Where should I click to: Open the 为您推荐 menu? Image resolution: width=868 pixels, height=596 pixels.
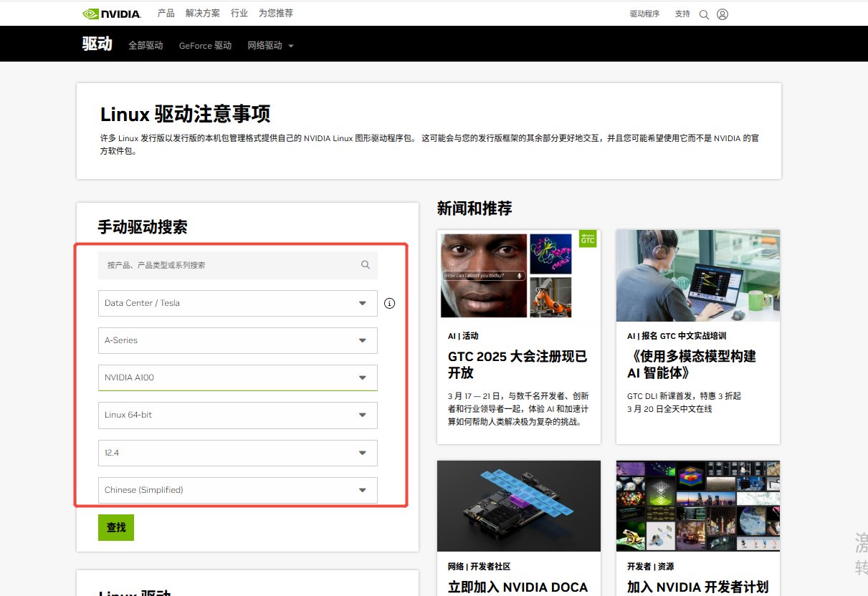click(276, 14)
